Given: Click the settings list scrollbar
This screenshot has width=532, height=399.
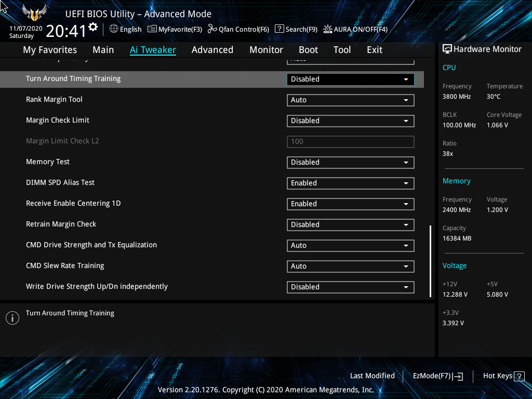Looking at the screenshot, I should (x=431, y=261).
